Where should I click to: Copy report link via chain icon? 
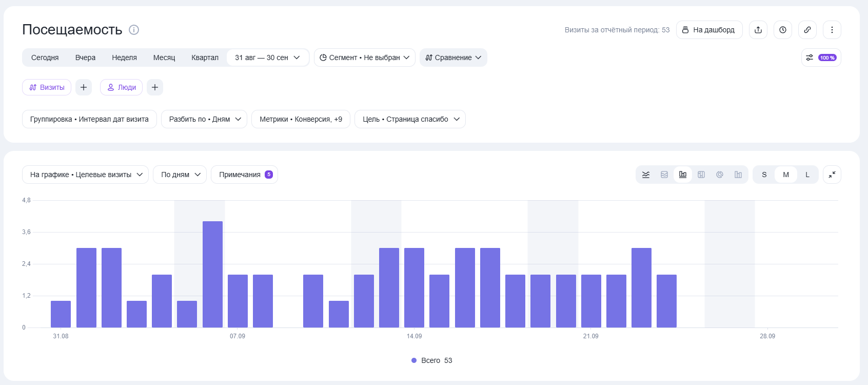point(807,30)
